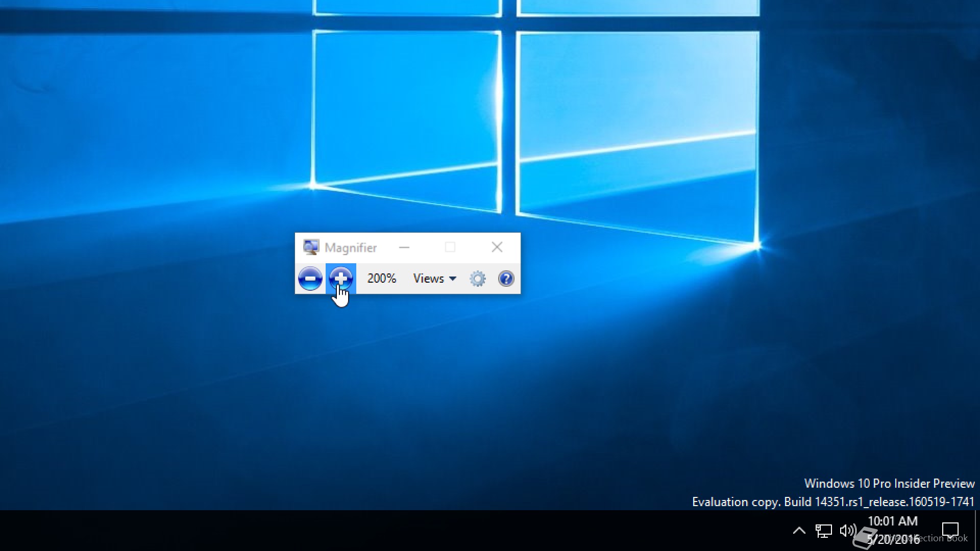
Task: Click the Magnifier app icon in title bar
Action: point(311,247)
